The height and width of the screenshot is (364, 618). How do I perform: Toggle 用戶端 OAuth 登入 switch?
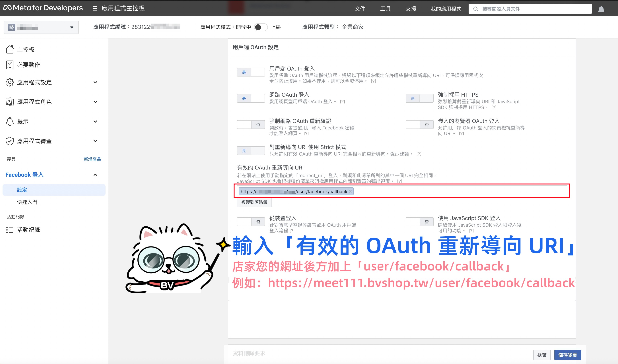coord(251,72)
